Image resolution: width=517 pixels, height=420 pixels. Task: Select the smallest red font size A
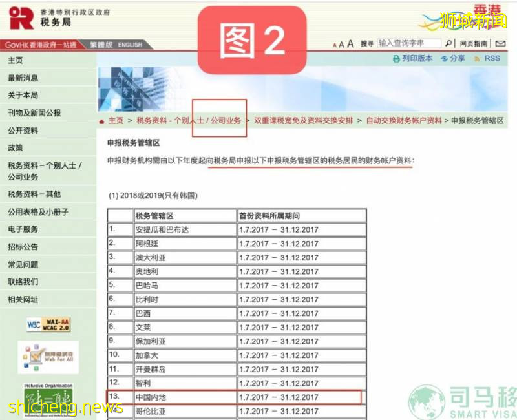(x=333, y=45)
